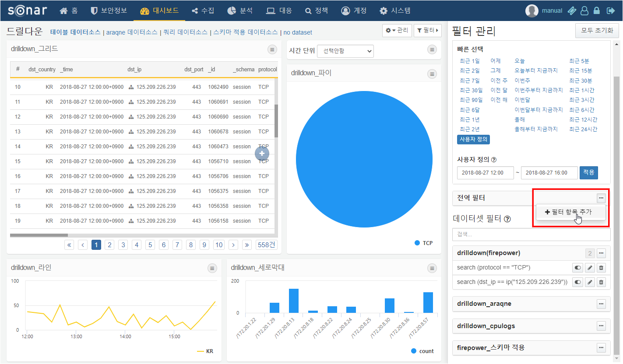Open the 시간 단위 선택안함 dropdown
The image size is (623, 364).
[345, 51]
